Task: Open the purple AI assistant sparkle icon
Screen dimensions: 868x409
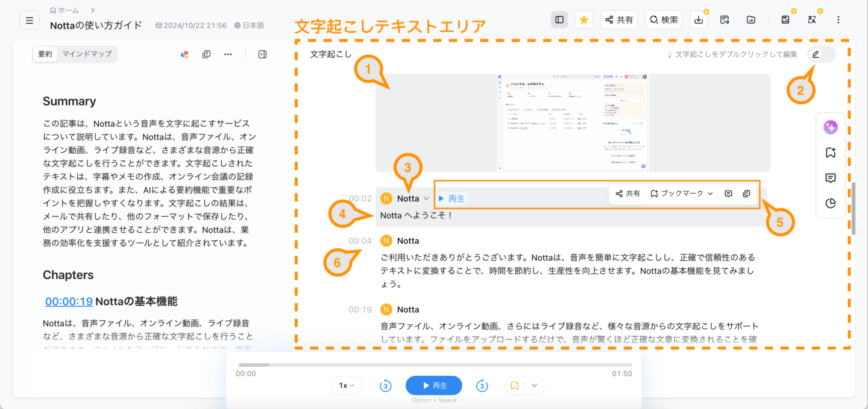Action: click(x=831, y=127)
